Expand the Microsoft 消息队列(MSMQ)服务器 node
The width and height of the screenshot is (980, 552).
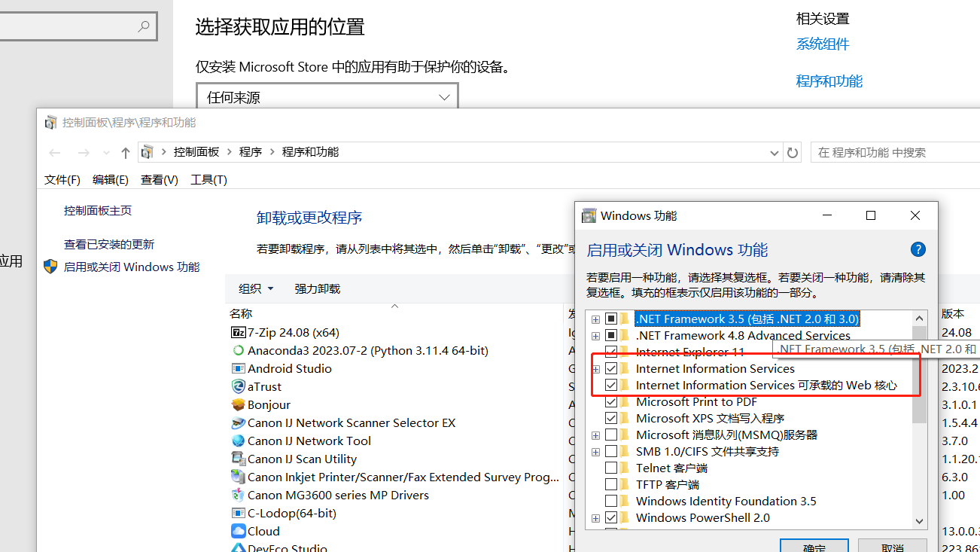coord(596,435)
